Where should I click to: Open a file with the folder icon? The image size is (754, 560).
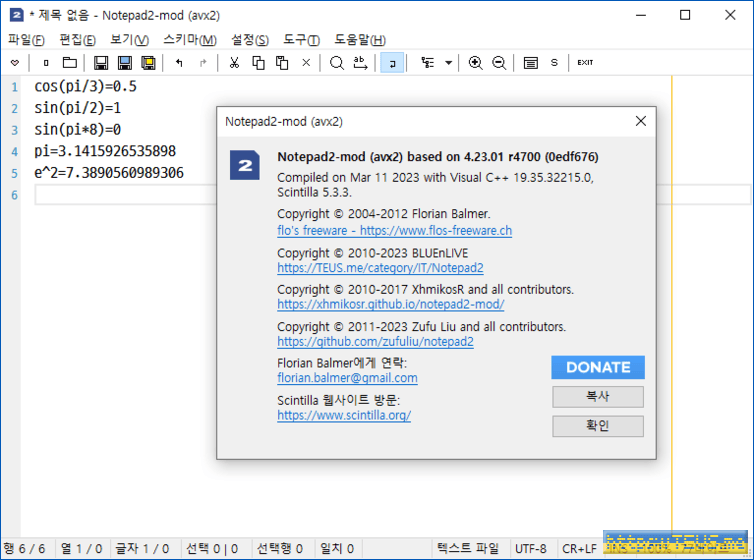[x=70, y=63]
